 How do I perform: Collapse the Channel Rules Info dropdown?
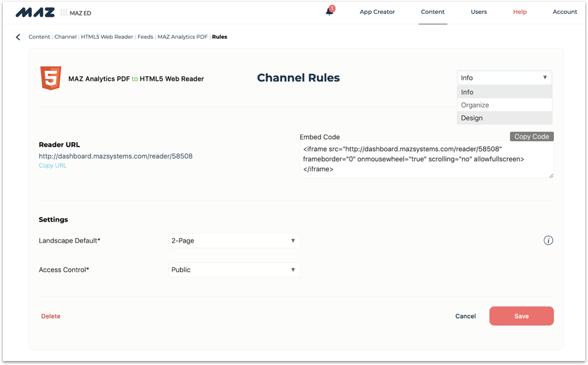tap(504, 77)
